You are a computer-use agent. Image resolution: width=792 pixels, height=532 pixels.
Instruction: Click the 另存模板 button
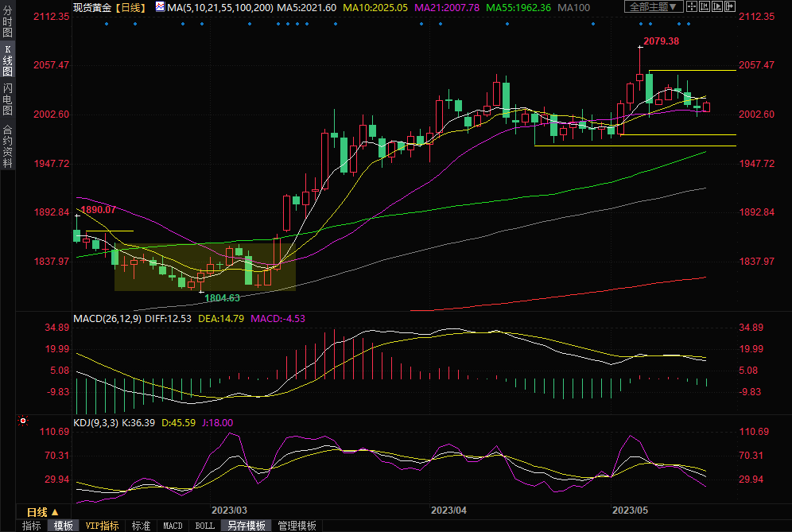click(247, 526)
